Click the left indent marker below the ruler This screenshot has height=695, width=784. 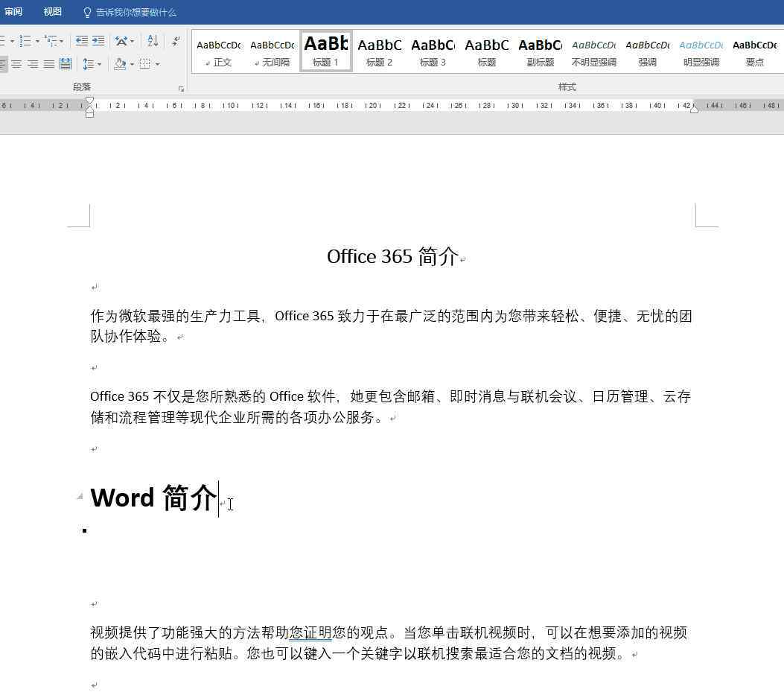pos(89,115)
